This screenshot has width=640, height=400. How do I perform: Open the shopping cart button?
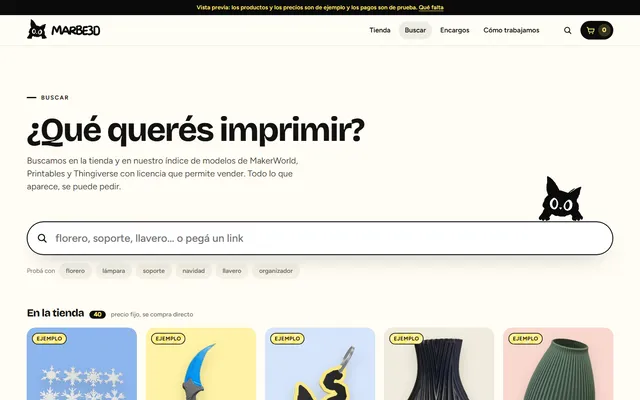click(596, 30)
